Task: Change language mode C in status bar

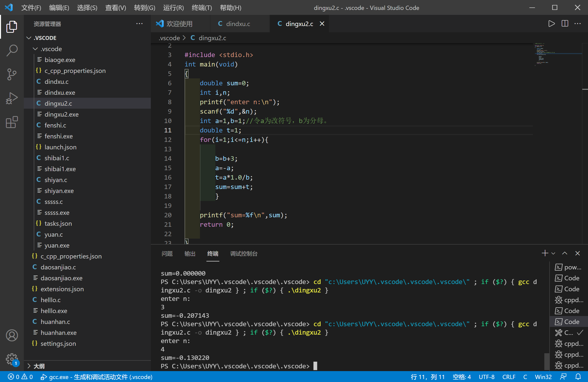Action: [525, 377]
